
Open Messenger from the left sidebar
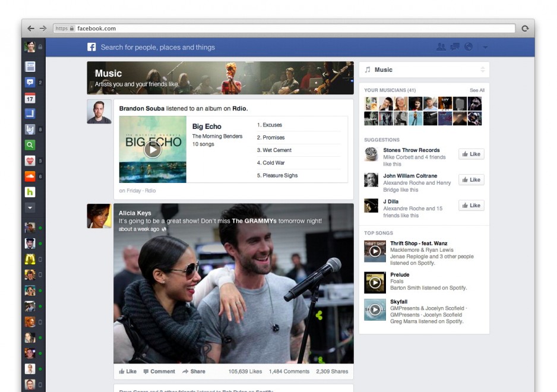point(30,83)
